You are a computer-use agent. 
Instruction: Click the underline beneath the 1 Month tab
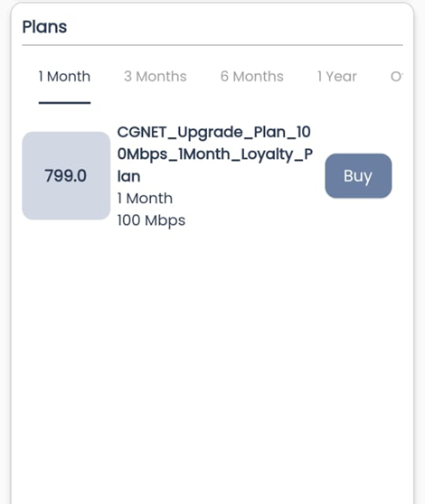click(65, 103)
